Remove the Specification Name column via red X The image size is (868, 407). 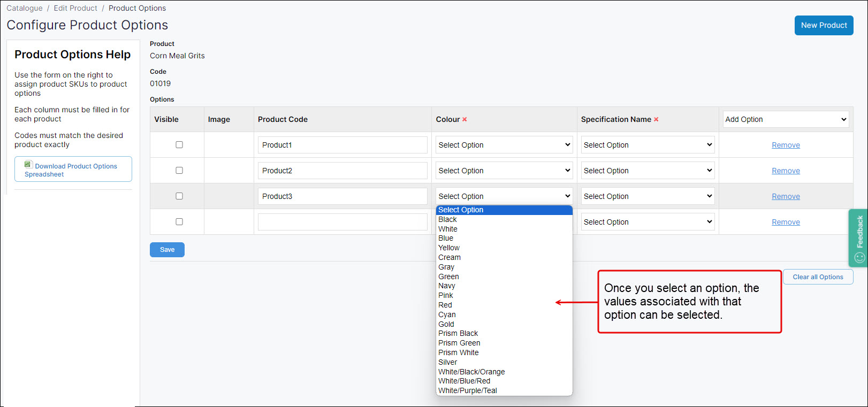656,120
